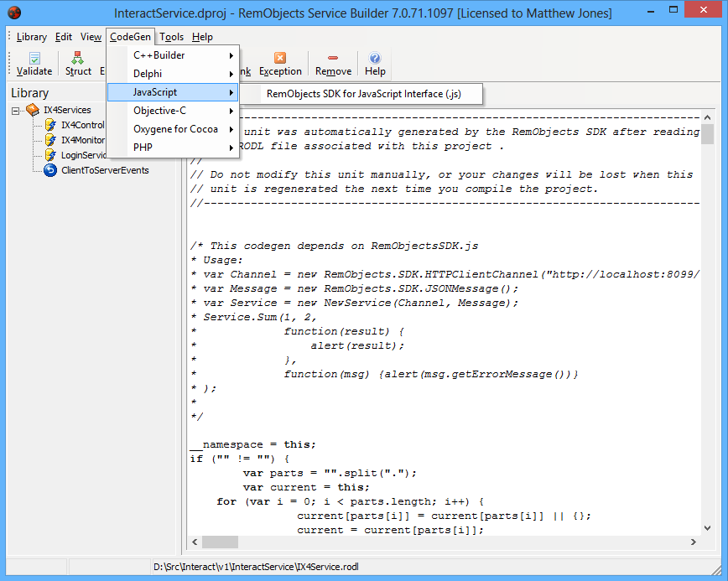Click 'Do not modify this unit manually' comment
This screenshot has width=728, height=581.
coord(441,174)
